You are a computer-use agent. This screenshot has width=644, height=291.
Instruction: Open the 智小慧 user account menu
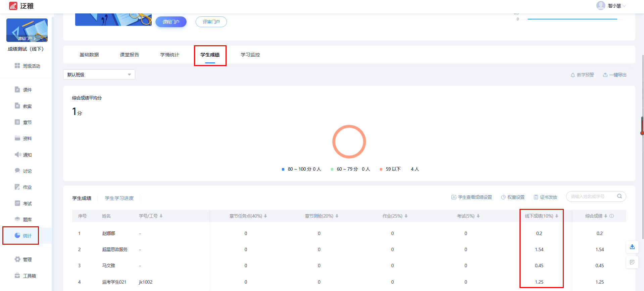(x=611, y=6)
